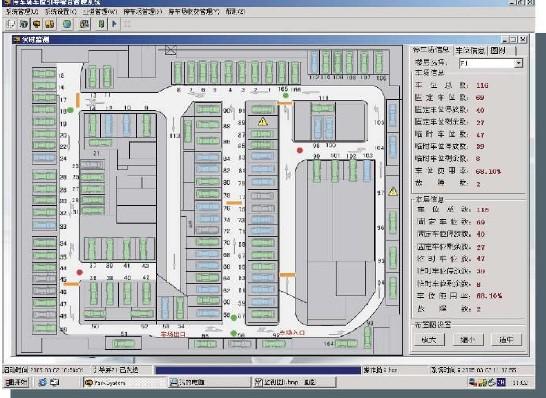Click the yellow books toolbar icon

tap(50, 24)
